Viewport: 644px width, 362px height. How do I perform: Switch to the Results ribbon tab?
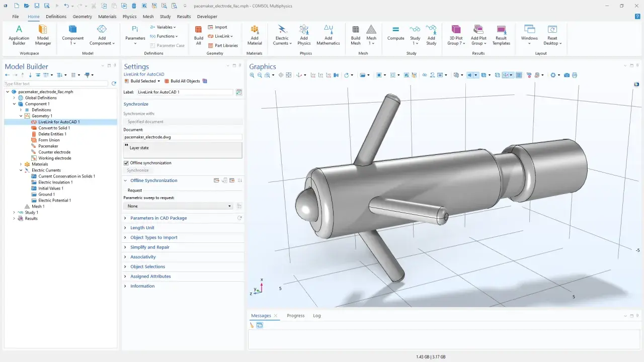pyautogui.click(x=184, y=17)
